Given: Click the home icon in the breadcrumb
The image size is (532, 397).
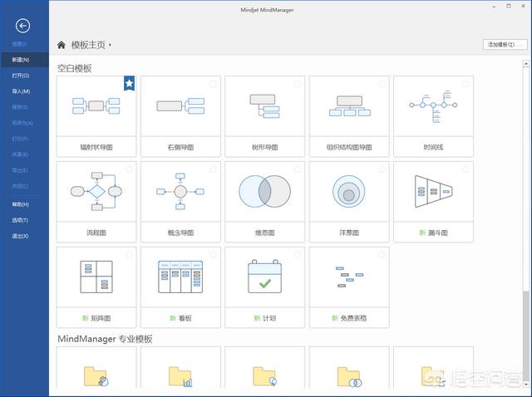Looking at the screenshot, I should [x=62, y=45].
